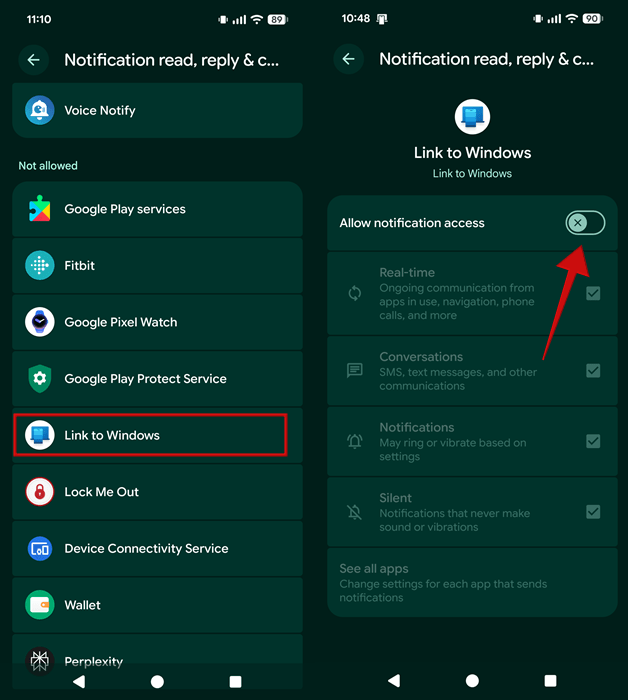
Task: Tap the Notifications setting label
Action: (x=416, y=427)
